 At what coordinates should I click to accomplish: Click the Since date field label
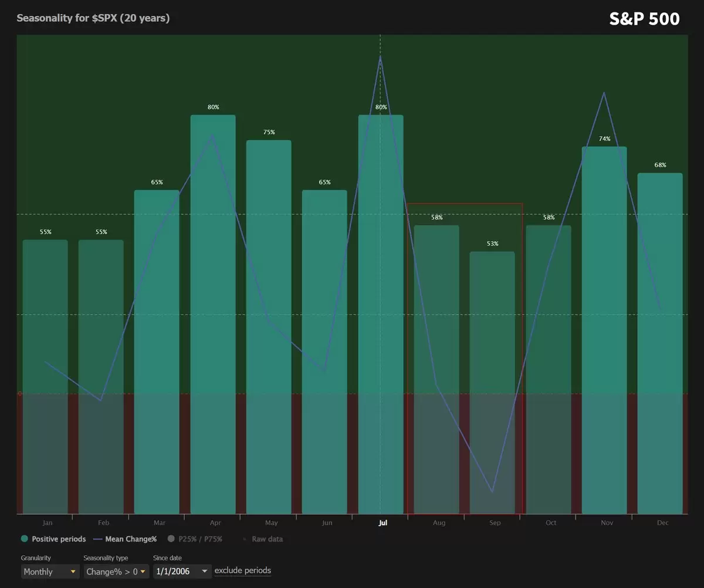pyautogui.click(x=167, y=558)
